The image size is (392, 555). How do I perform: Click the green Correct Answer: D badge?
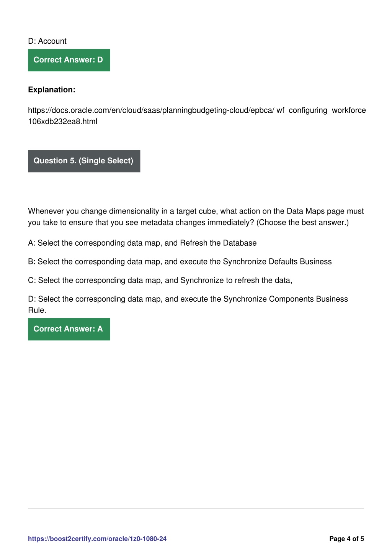(69, 60)
